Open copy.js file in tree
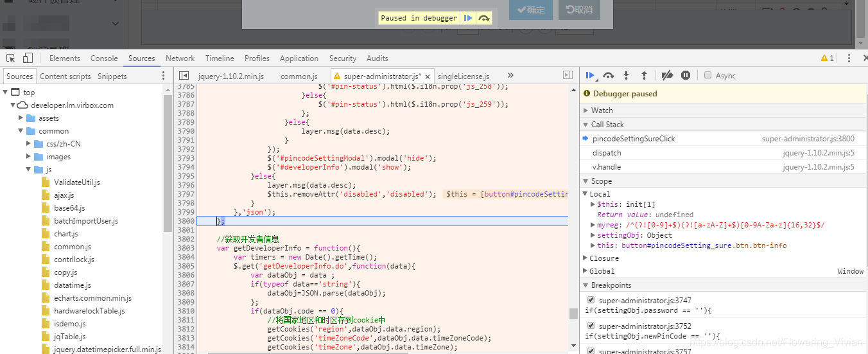Image resolution: width=868 pixels, height=354 pixels. [65, 272]
